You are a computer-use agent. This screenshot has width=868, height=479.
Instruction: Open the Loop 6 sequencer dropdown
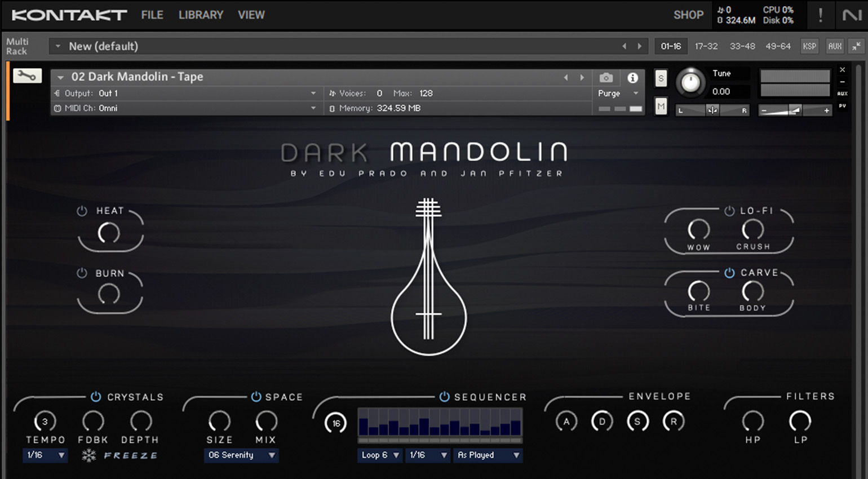pyautogui.click(x=379, y=455)
